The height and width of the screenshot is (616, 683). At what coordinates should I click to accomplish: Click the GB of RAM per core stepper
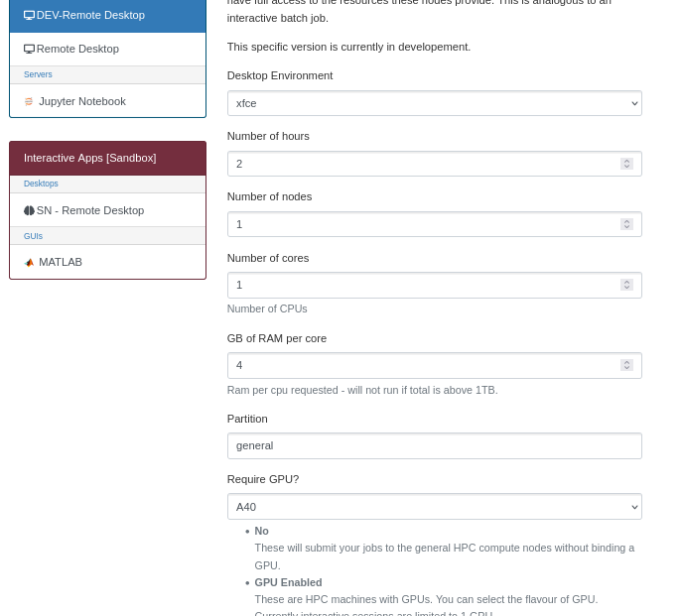[x=626, y=365]
